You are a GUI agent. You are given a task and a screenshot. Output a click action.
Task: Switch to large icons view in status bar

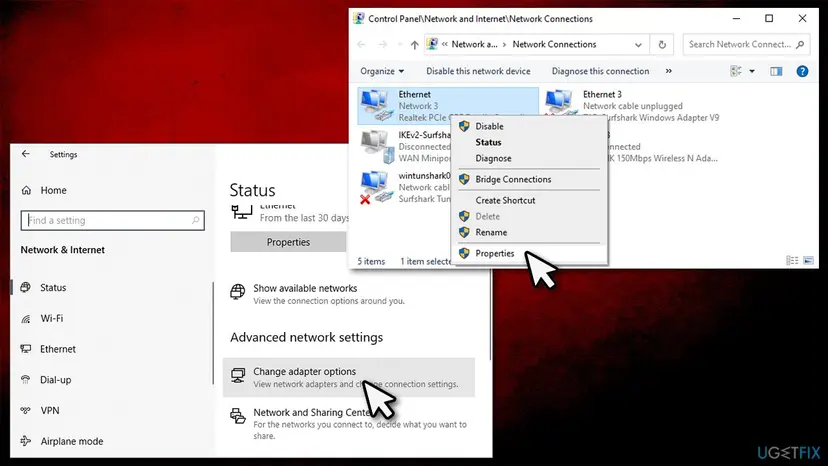point(808,260)
